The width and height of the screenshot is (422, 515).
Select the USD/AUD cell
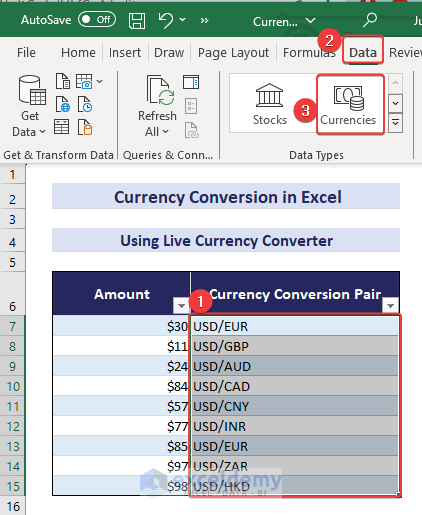pyautogui.click(x=295, y=366)
